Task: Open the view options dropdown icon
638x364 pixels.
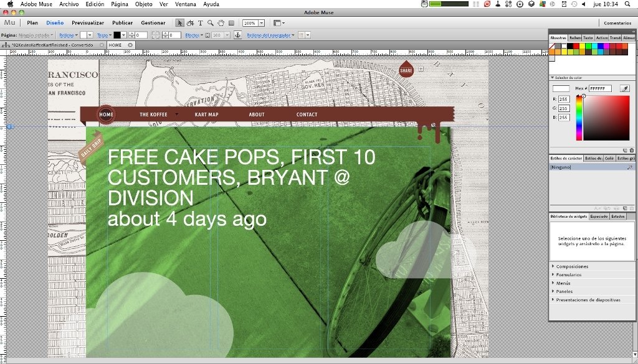Action: [x=279, y=23]
